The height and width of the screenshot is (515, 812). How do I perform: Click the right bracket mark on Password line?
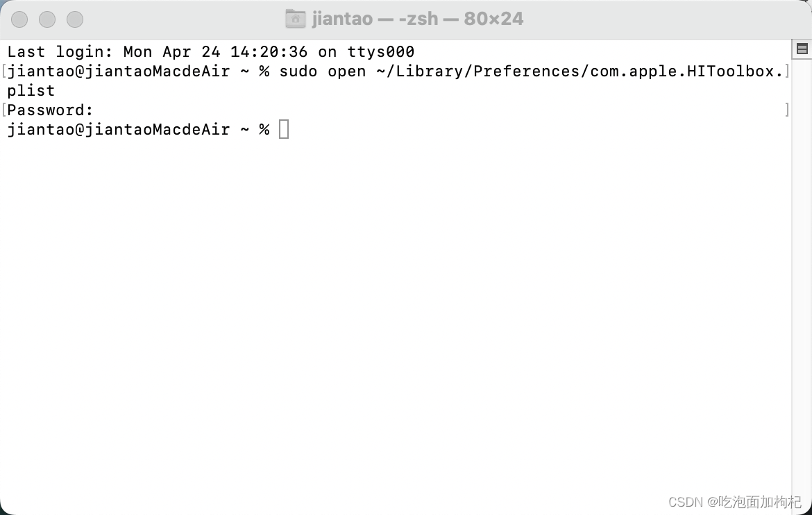[787, 110]
